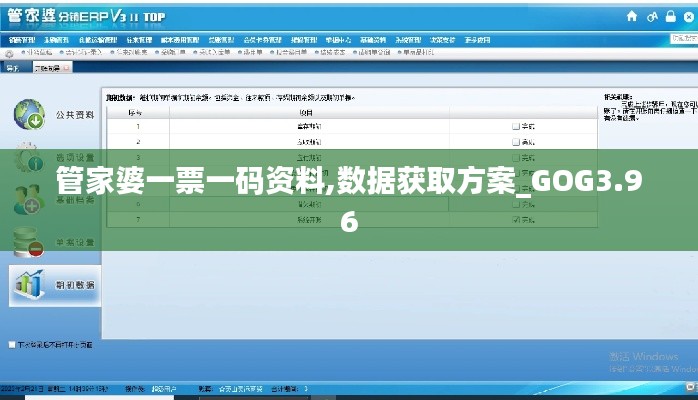
Task: Click the lock screen padlock icon
Action: (670, 17)
